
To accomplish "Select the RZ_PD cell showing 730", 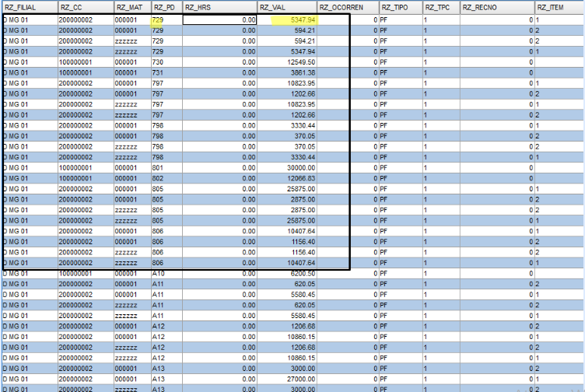I will point(166,62).
